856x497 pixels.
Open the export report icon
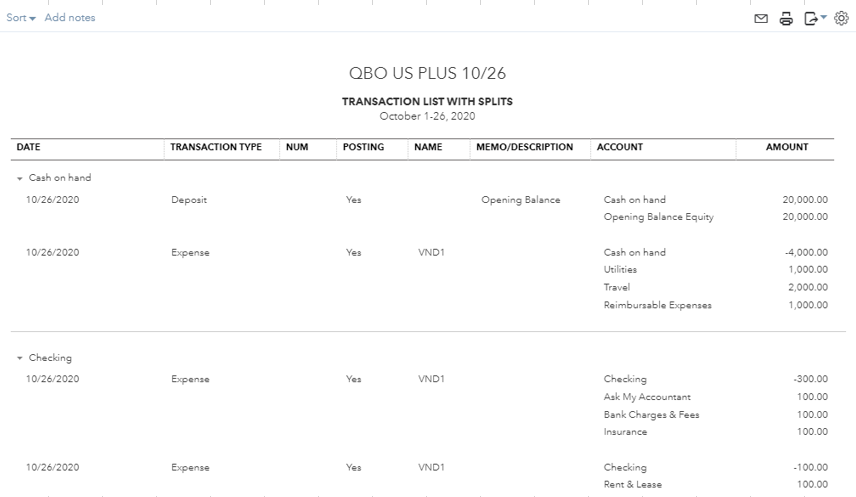(813, 18)
